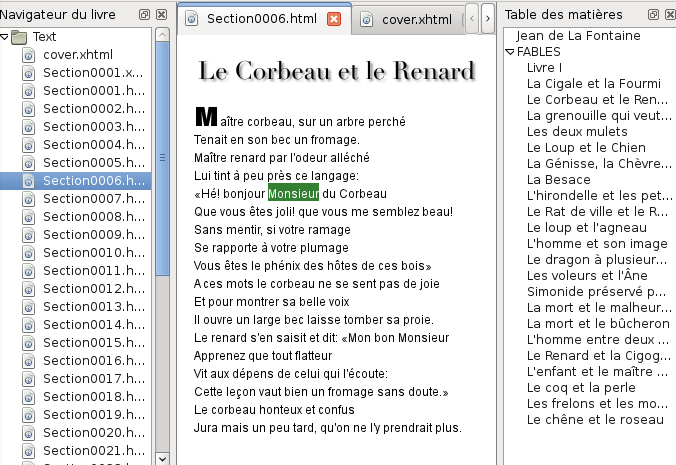Close the Navigateur du livre panel
This screenshot has width=676, height=465.
161,15
